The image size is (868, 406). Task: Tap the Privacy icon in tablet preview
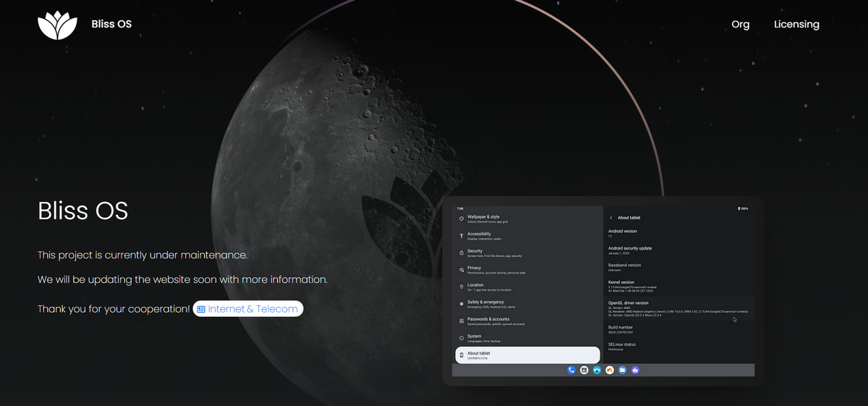click(461, 269)
